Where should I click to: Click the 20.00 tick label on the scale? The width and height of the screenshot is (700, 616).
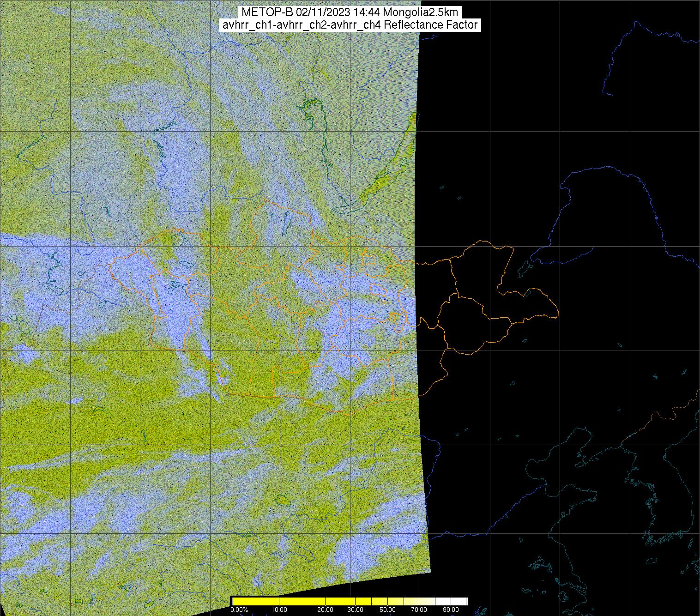pos(326,610)
